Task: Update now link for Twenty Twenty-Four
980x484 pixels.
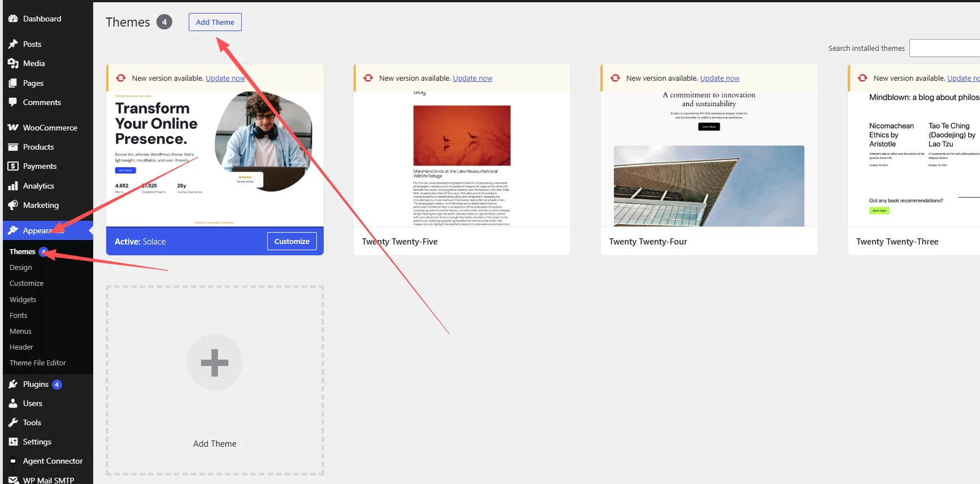Action: click(x=720, y=78)
